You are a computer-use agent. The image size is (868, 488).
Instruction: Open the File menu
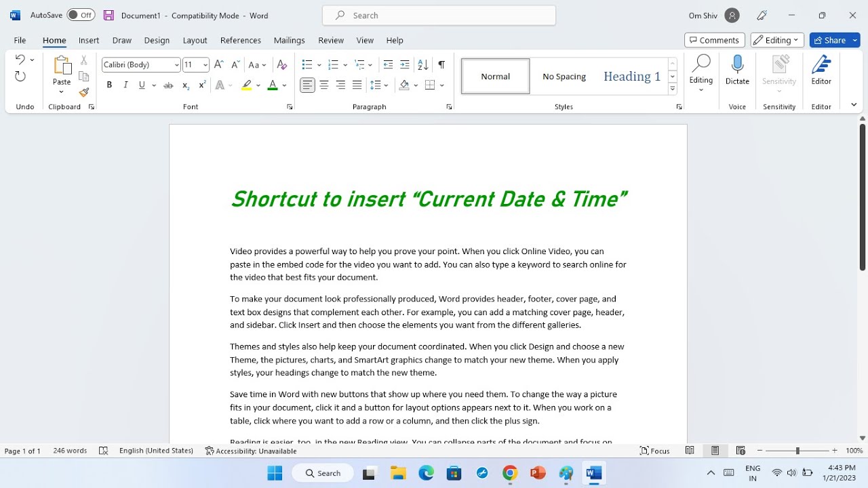point(20,40)
